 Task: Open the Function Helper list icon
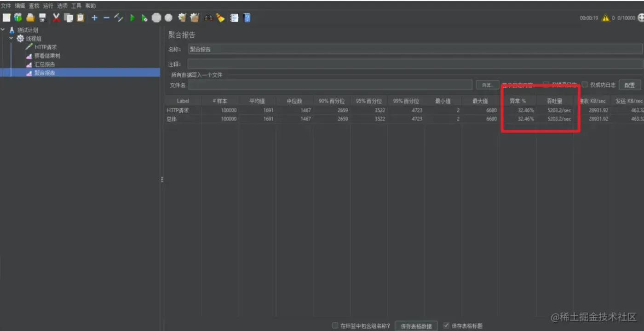[x=234, y=18]
